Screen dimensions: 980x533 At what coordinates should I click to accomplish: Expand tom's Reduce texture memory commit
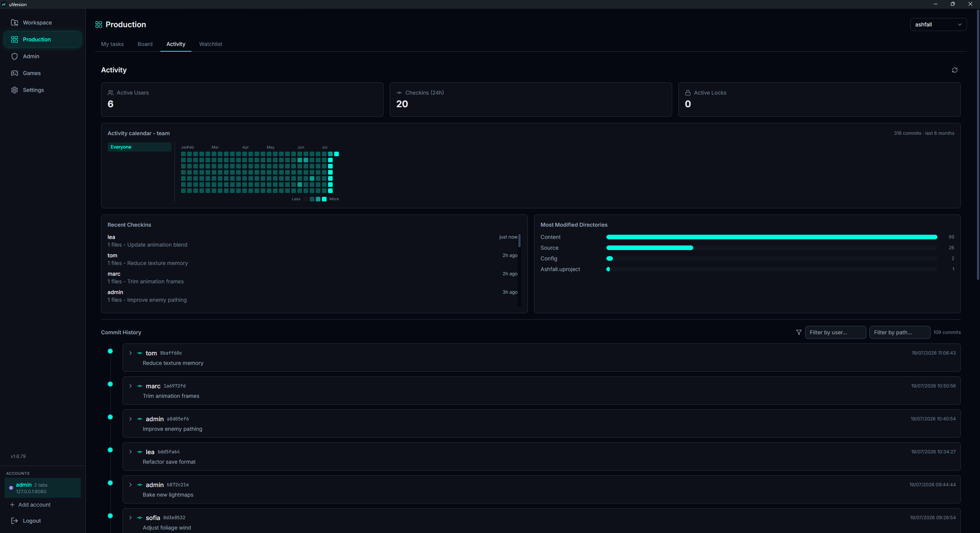(131, 353)
